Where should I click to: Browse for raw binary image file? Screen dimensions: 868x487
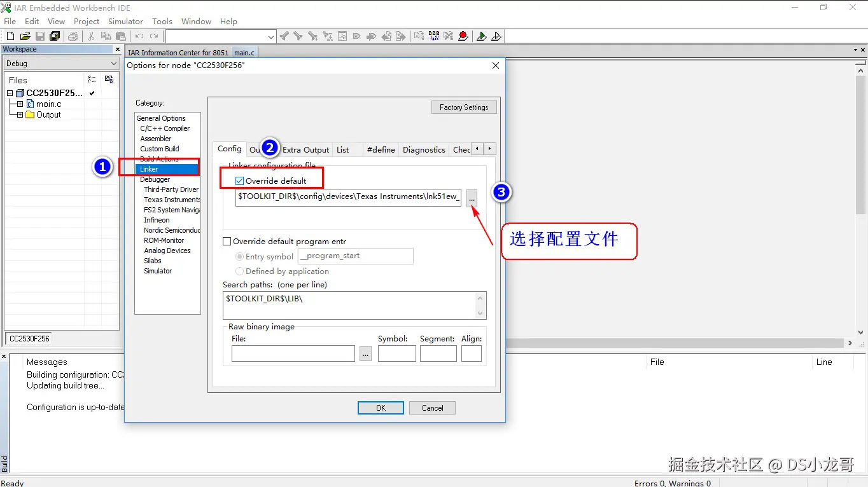[x=365, y=353]
